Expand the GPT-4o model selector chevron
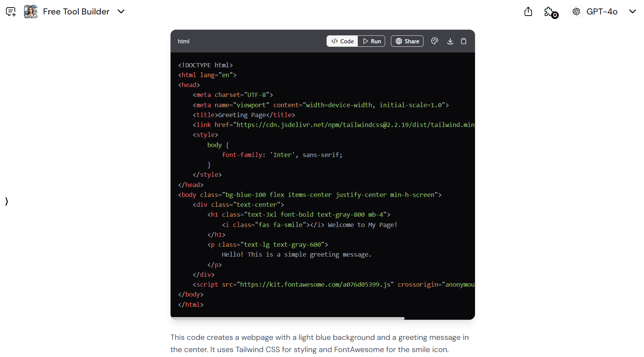The image size is (644, 357). click(x=633, y=12)
